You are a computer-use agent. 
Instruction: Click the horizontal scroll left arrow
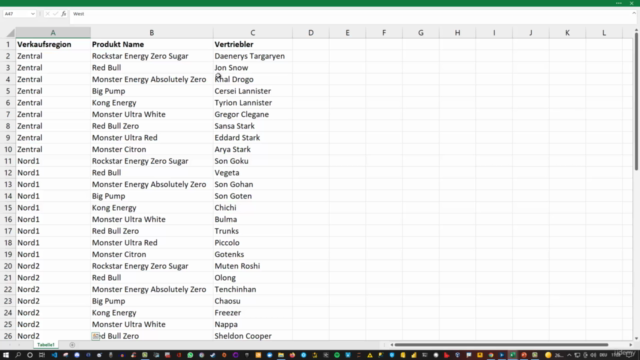(391, 345)
